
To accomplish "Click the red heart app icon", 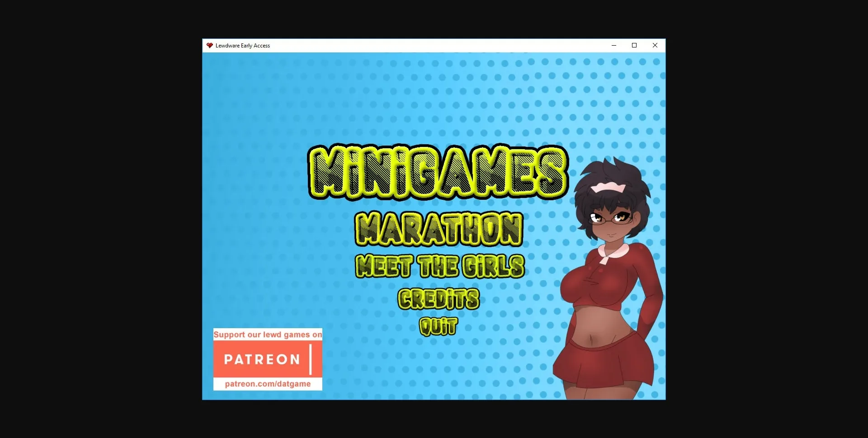I will click(x=209, y=46).
